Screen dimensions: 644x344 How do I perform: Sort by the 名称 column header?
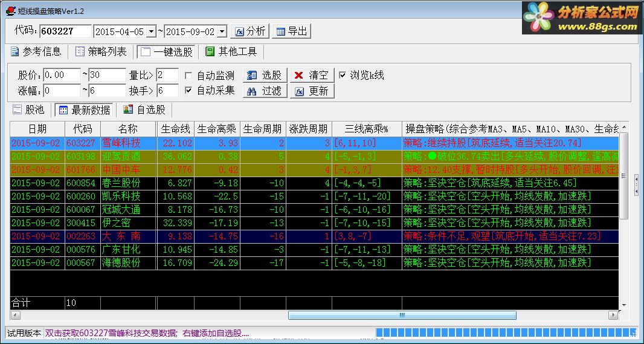tap(128, 129)
